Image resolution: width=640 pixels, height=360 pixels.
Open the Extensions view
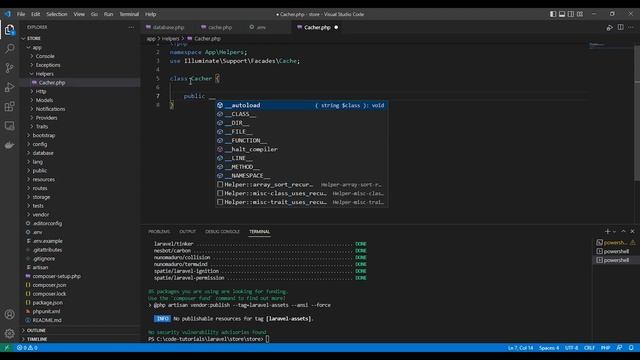click(x=9, y=107)
